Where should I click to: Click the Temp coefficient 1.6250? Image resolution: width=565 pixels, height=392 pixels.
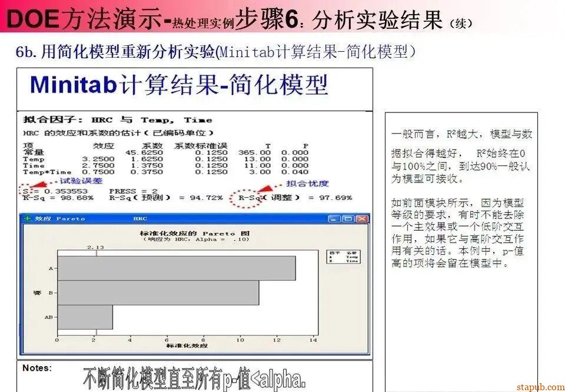(x=147, y=159)
